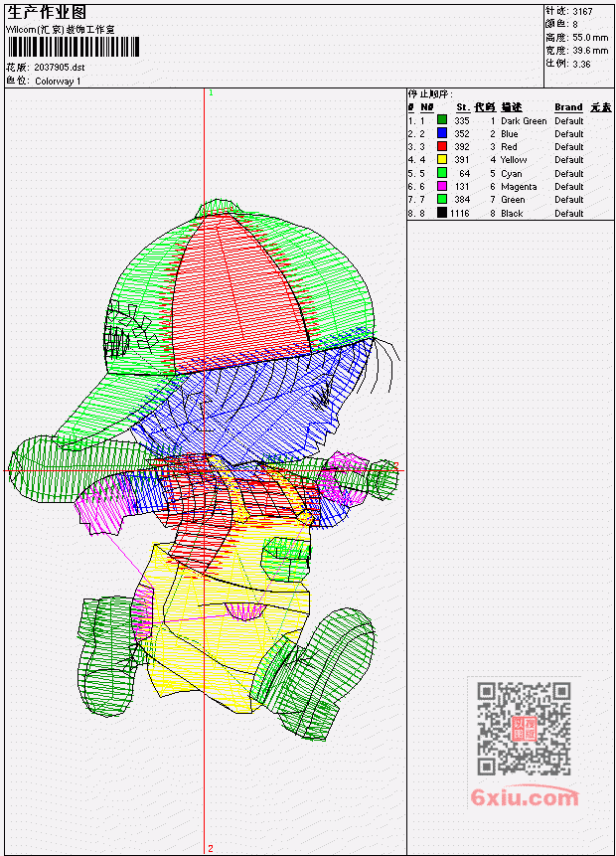
Task: Click stop number '8.' in last row
Action: tap(411, 214)
